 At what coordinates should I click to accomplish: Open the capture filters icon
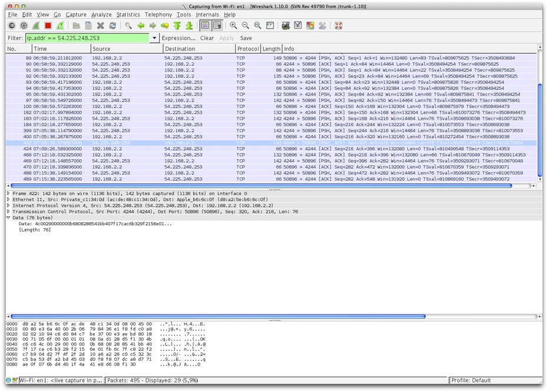[x=286, y=25]
